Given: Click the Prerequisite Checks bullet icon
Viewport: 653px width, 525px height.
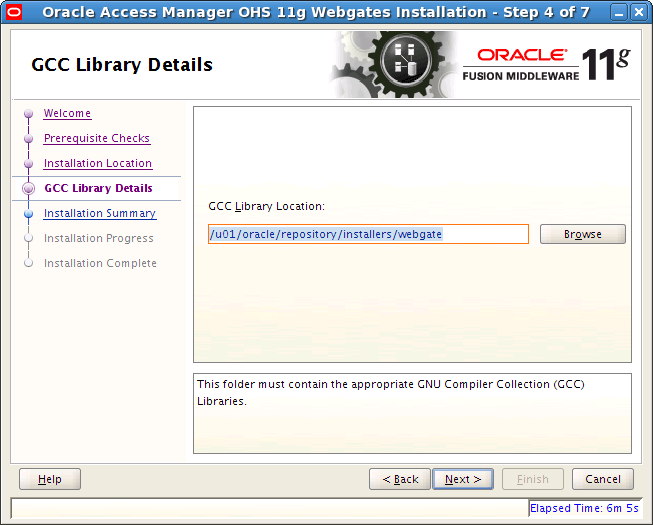Looking at the screenshot, I should (x=28, y=139).
